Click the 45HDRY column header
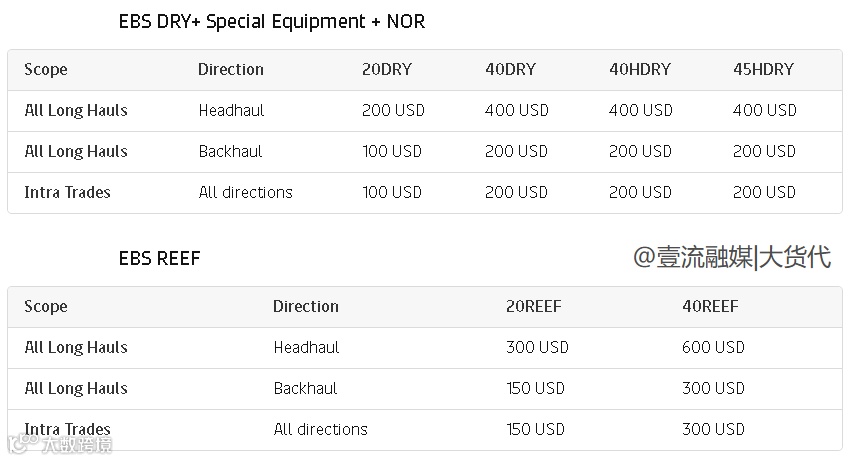The height and width of the screenshot is (461, 856). point(763,70)
